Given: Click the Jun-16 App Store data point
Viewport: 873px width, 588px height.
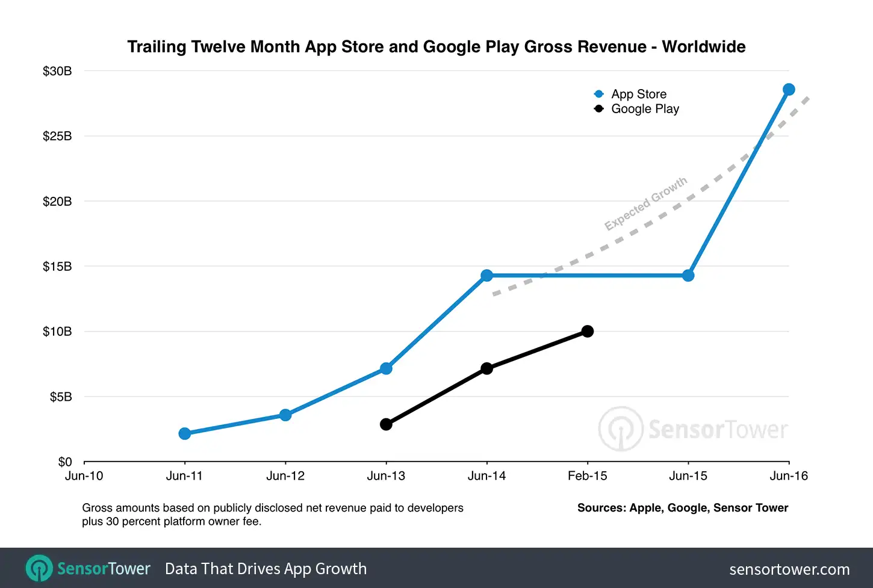Looking at the screenshot, I should pos(789,89).
